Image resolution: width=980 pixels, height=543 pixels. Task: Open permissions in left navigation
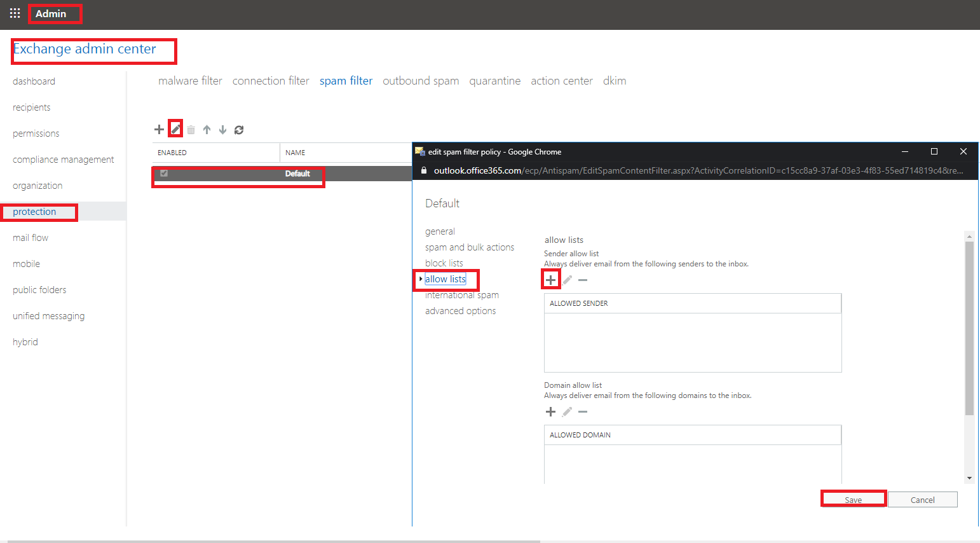(36, 134)
